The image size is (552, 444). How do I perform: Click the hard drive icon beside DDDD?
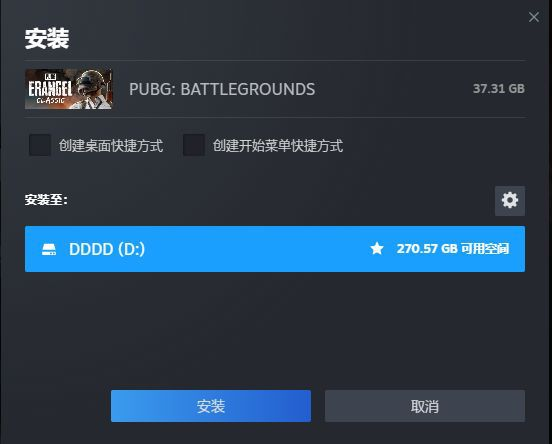pos(49,249)
